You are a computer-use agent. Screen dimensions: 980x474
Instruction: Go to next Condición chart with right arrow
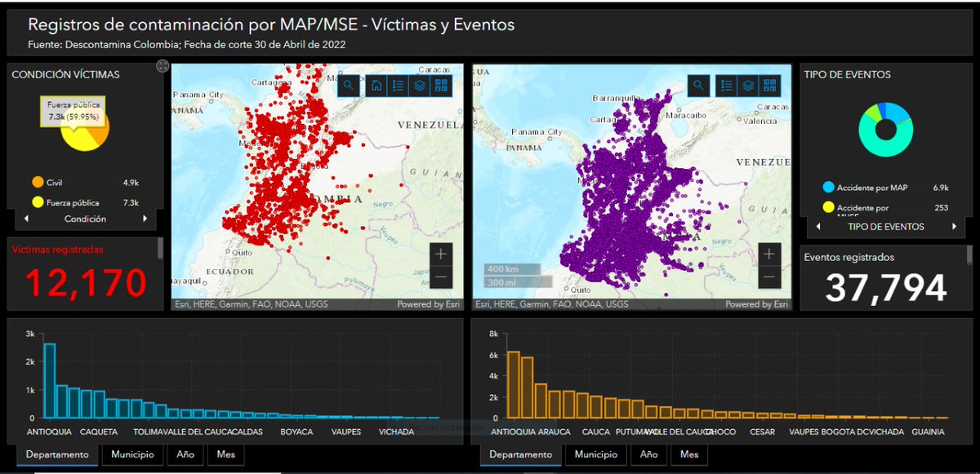tap(145, 219)
